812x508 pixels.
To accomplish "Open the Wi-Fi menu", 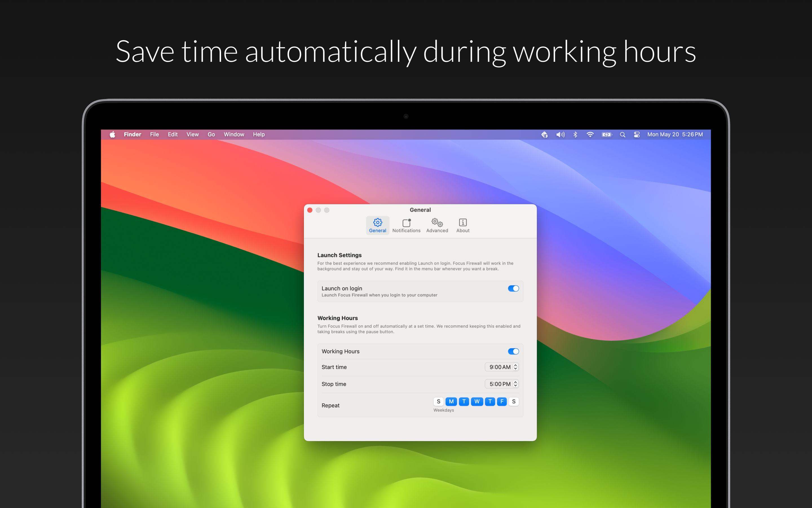I will pyautogui.click(x=590, y=134).
